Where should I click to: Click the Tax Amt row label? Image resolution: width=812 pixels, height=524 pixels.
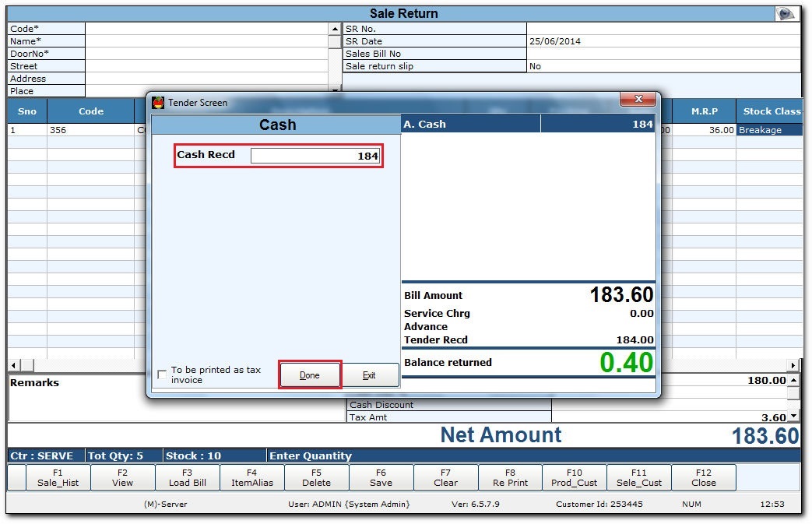click(x=368, y=417)
